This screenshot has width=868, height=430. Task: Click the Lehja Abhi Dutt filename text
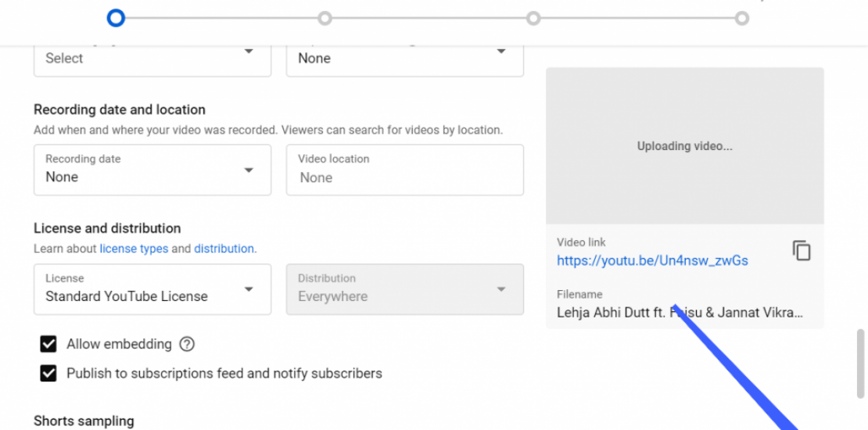[x=679, y=313]
